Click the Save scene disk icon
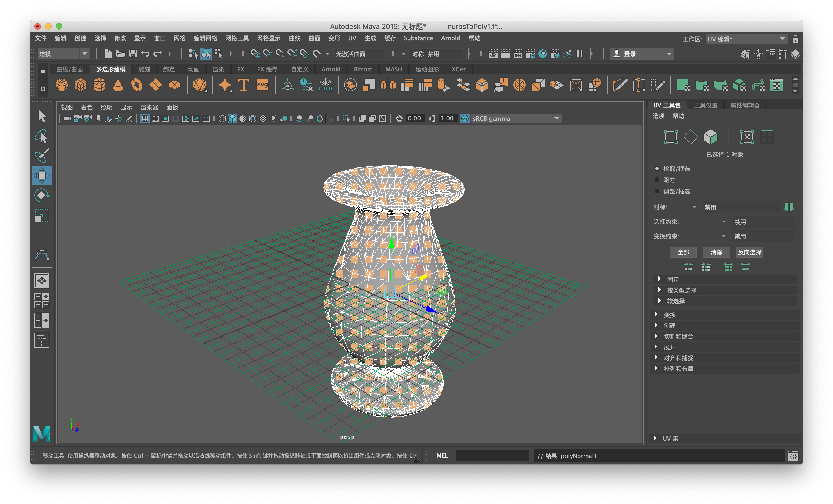The height and width of the screenshot is (504, 833). [133, 54]
